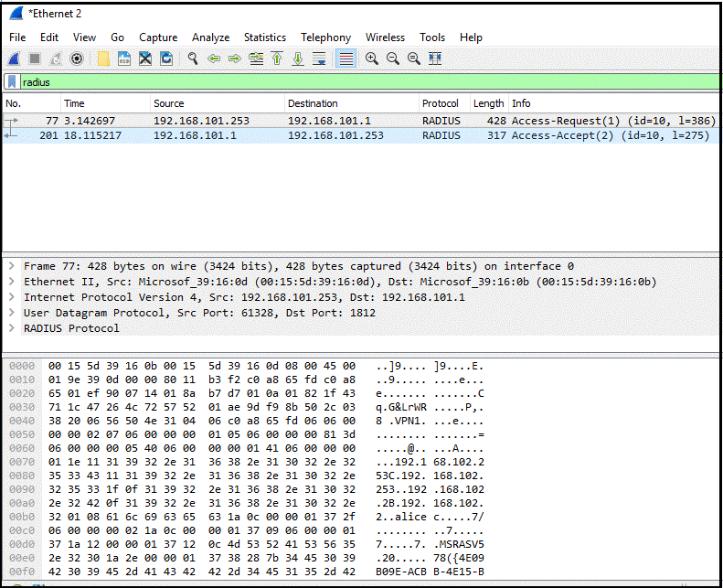The image size is (723, 588).
Task: Select packet 201 Access-Accept row
Action: click(x=361, y=135)
